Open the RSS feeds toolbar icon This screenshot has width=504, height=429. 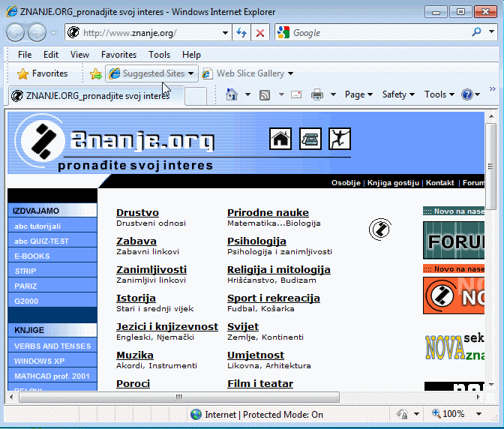265,94
